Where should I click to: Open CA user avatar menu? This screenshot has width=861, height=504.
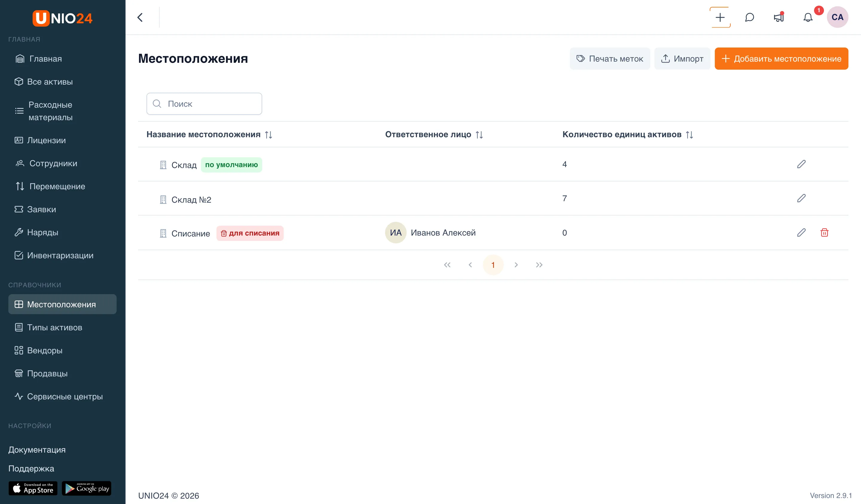click(x=837, y=17)
